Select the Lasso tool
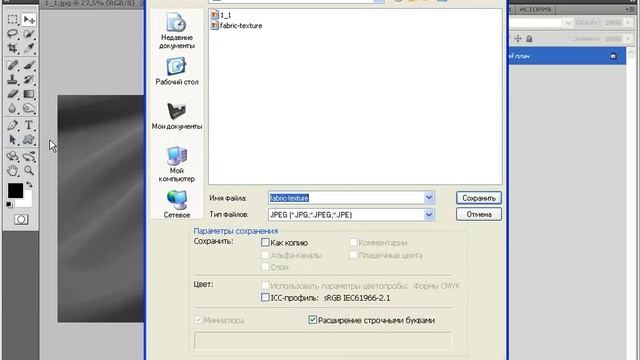Screen dimensions: 640x360 [12, 34]
